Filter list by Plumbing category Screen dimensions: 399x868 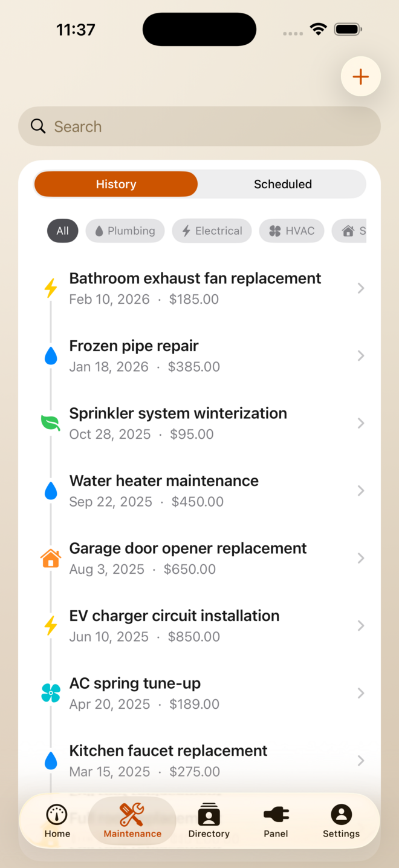click(125, 231)
